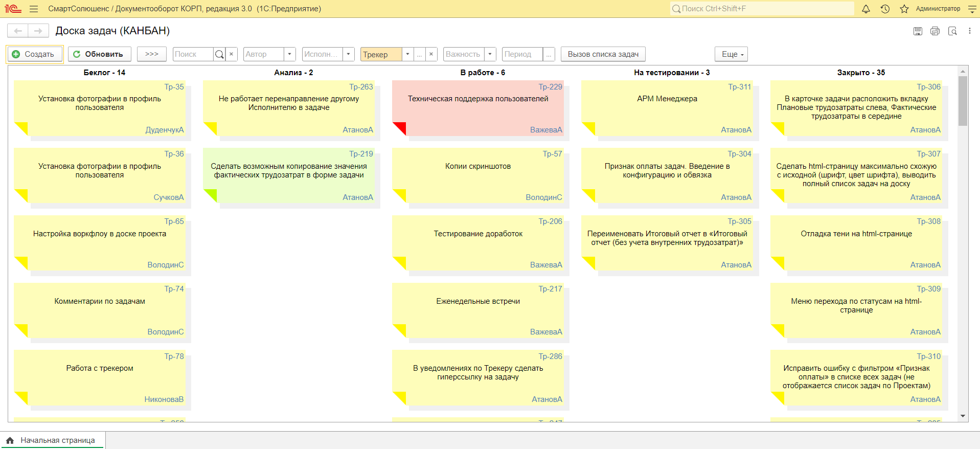
Task: Open notifications bell
Action: [866, 9]
